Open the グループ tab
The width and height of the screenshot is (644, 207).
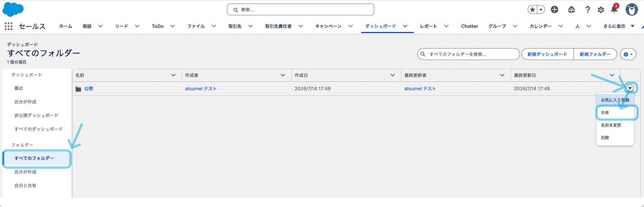497,26
